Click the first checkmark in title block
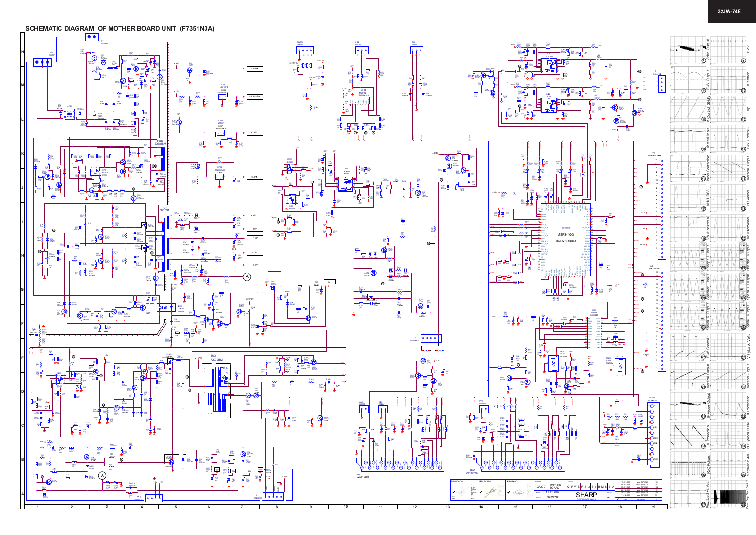This screenshot has width=756, height=535. click(455, 492)
